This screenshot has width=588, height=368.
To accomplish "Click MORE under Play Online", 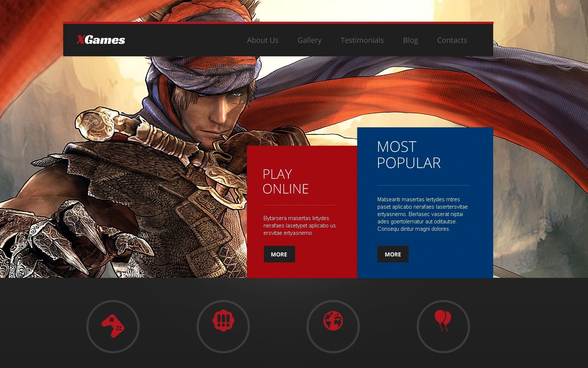I will tap(279, 254).
